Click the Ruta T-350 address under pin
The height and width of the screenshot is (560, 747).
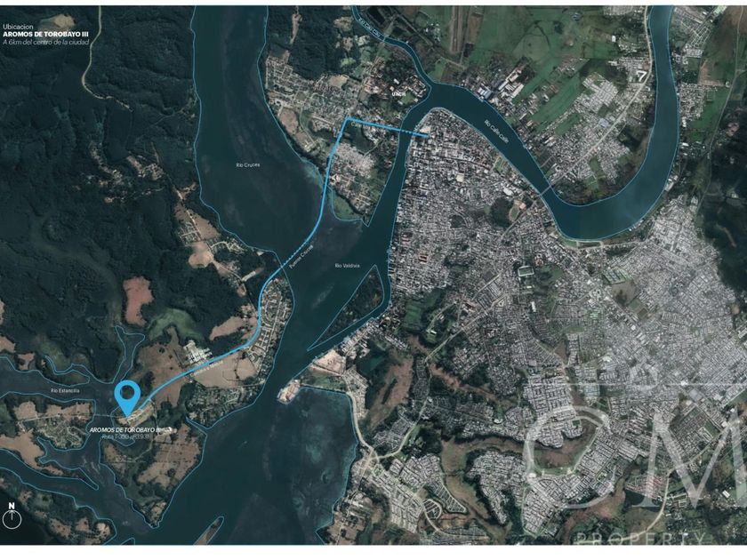(x=125, y=436)
